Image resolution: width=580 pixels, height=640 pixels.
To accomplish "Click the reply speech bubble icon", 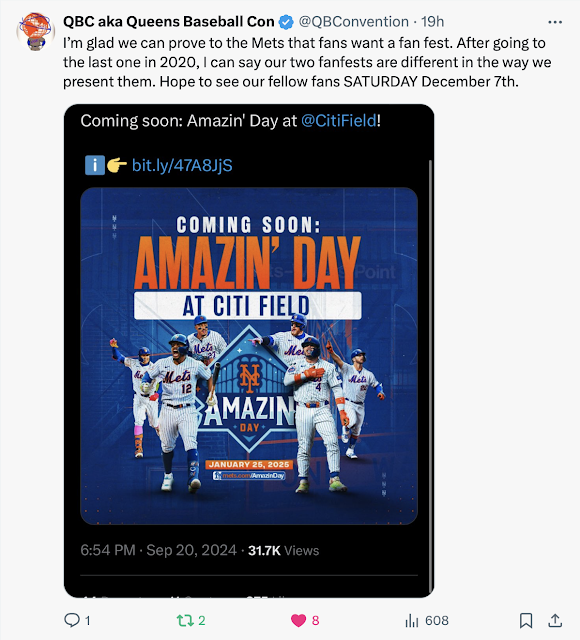I will click(x=72, y=620).
